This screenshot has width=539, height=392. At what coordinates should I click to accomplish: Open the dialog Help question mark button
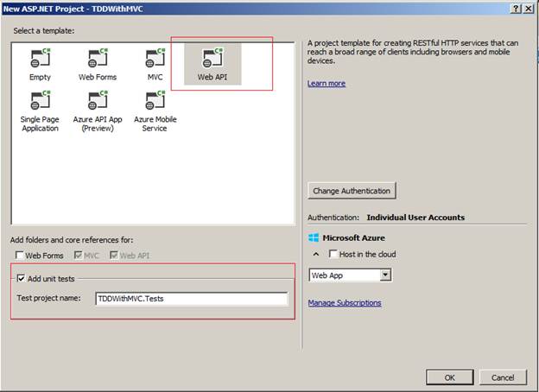point(516,9)
